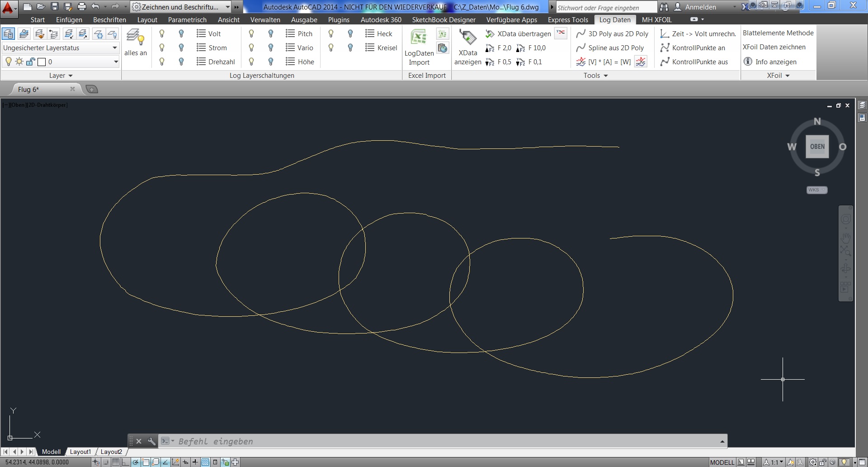
Task: Open the Layer Properties manager icon
Action: [8, 34]
